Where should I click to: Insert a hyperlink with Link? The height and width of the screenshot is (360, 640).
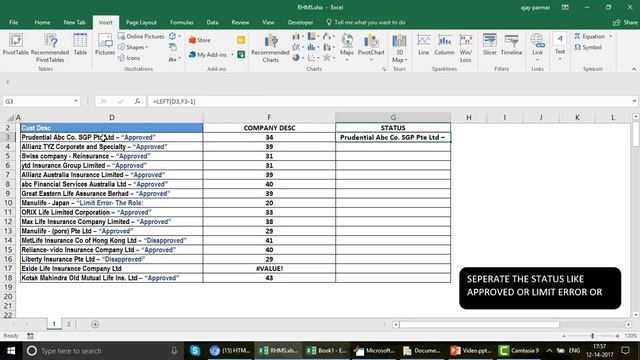click(x=538, y=46)
